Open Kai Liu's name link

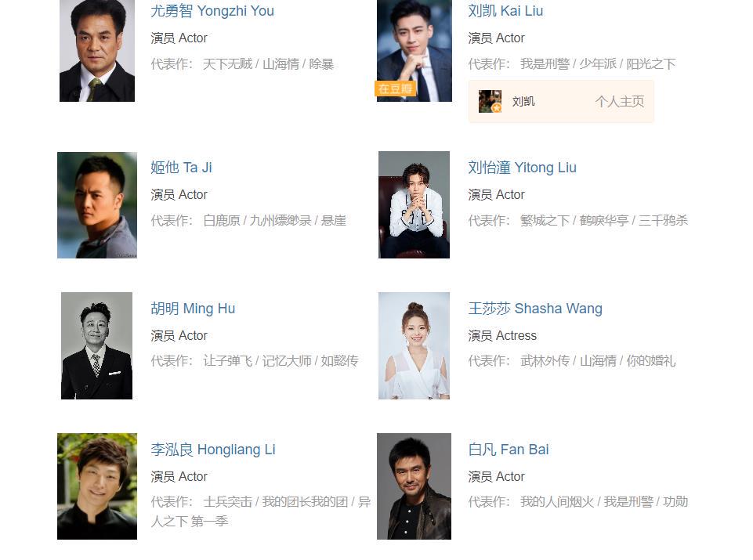(x=505, y=10)
